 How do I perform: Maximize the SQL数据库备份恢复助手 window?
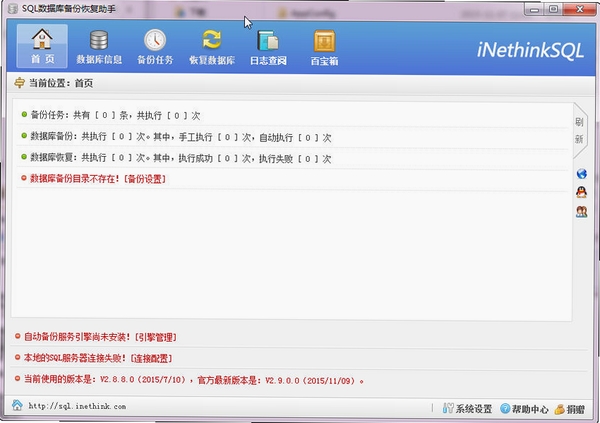pyautogui.click(x=553, y=9)
